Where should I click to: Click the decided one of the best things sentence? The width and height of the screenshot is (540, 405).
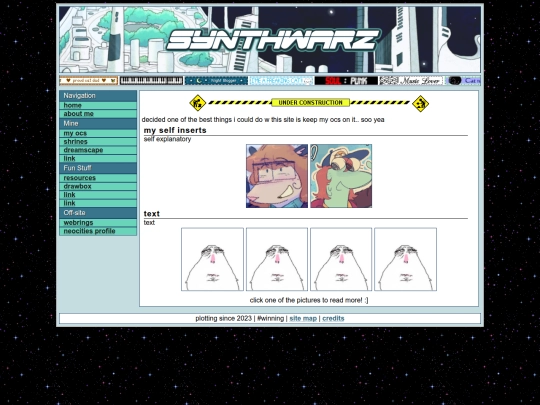(263, 120)
